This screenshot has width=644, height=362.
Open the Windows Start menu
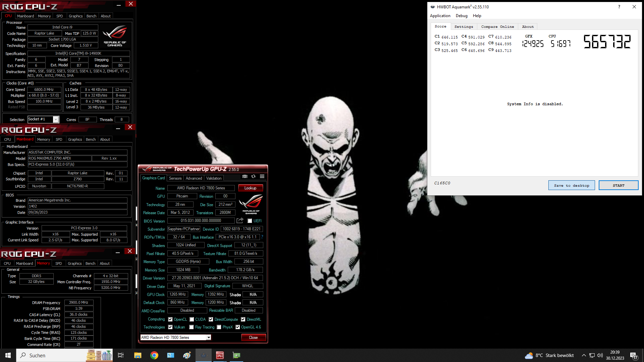(8, 355)
